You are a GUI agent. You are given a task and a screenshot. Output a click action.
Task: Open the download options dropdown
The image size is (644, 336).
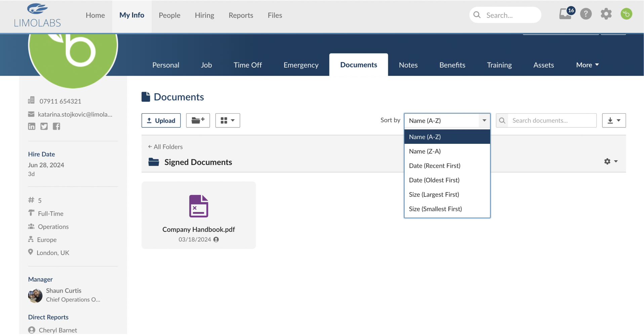click(x=614, y=120)
